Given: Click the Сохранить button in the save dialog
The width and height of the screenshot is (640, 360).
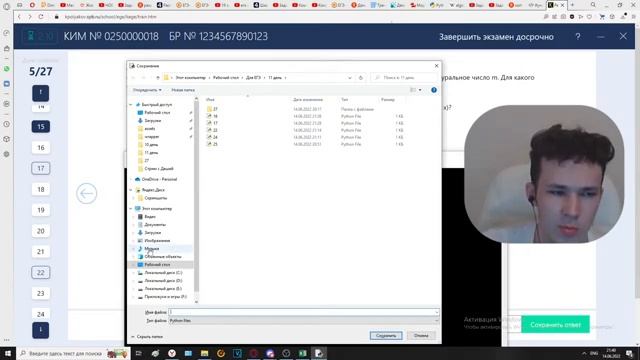Looking at the screenshot, I should (x=386, y=336).
